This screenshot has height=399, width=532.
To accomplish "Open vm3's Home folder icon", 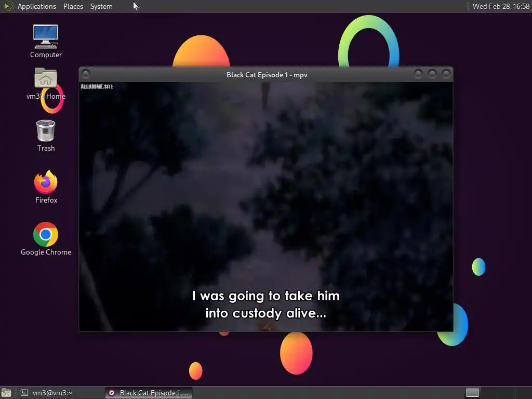I will 46,84.
